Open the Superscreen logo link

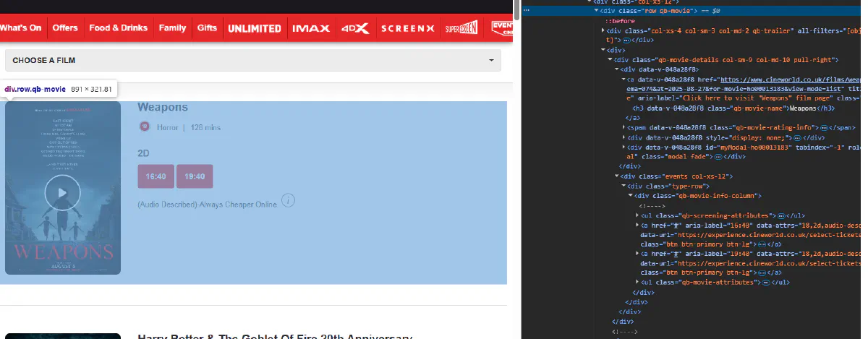461,29
